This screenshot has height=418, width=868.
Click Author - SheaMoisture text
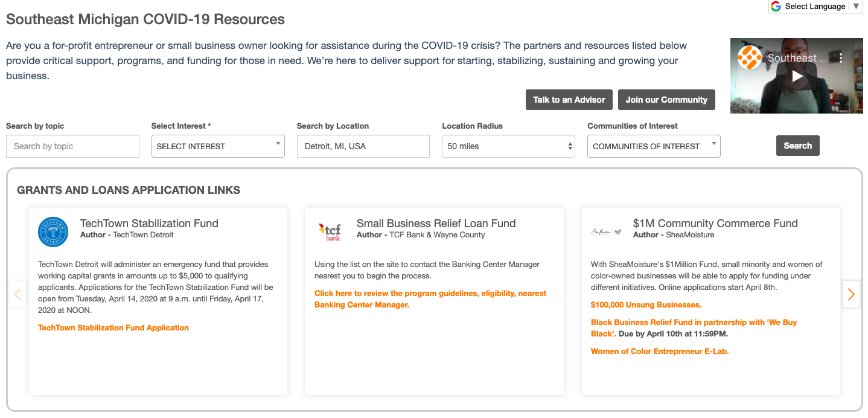[674, 234]
